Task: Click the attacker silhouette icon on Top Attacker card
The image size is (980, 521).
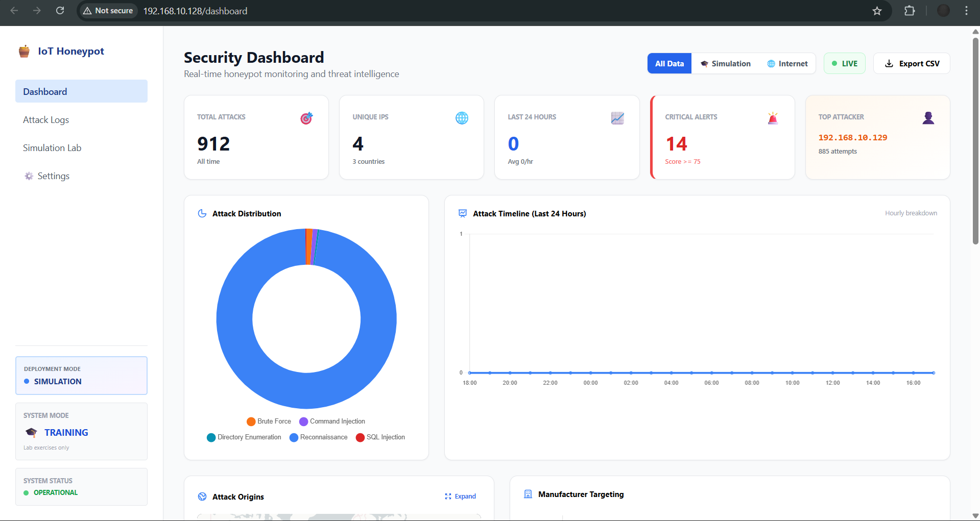Action: (x=928, y=118)
